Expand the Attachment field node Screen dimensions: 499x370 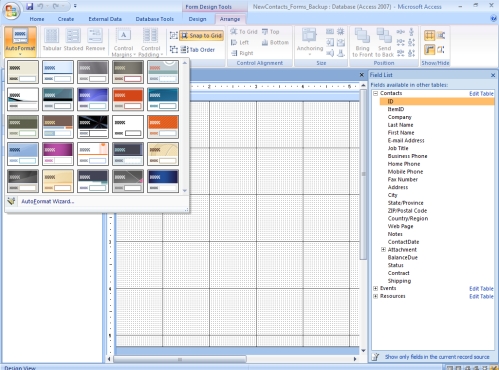[x=383, y=249]
